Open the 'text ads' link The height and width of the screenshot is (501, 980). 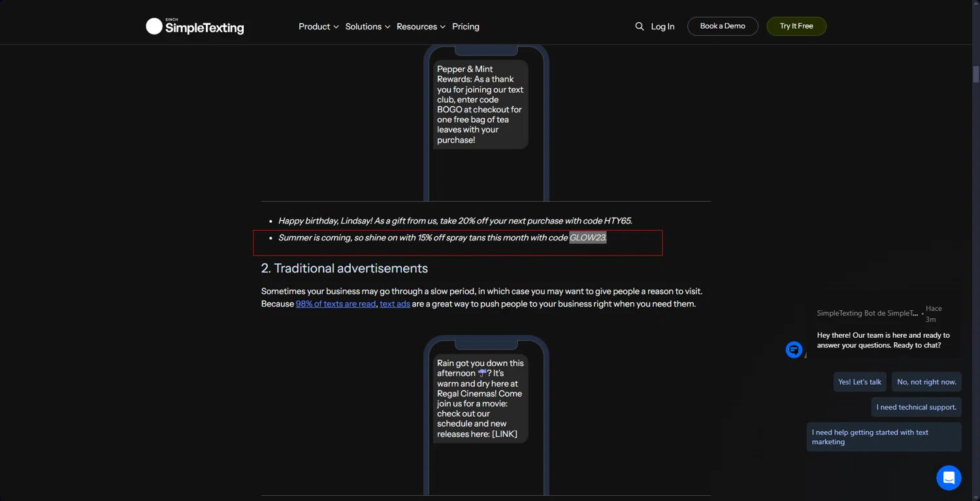point(395,304)
